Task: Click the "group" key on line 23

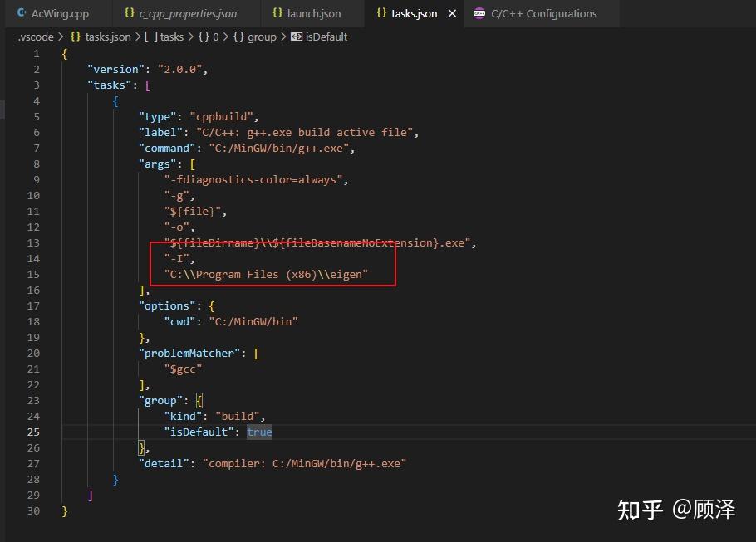Action: pyautogui.click(x=160, y=401)
